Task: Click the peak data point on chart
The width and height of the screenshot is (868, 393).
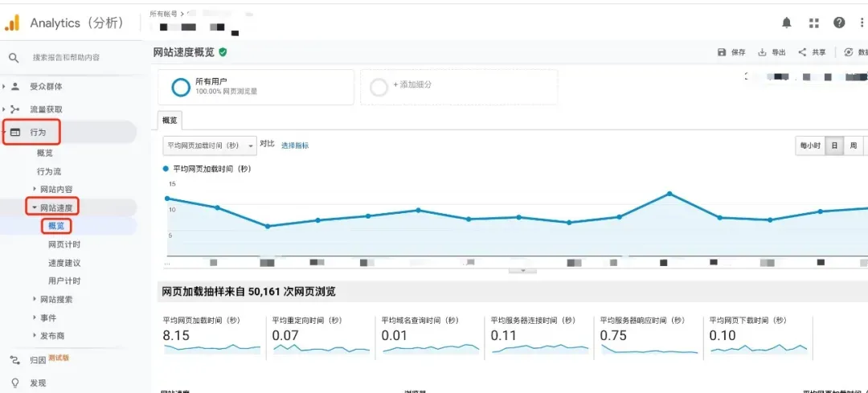Action: 669,194
